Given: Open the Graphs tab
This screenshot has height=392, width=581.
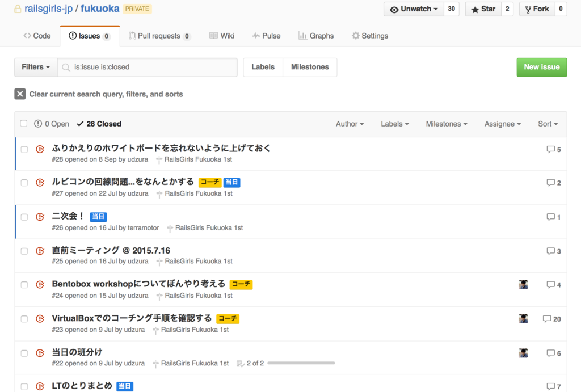Looking at the screenshot, I should pyautogui.click(x=316, y=36).
